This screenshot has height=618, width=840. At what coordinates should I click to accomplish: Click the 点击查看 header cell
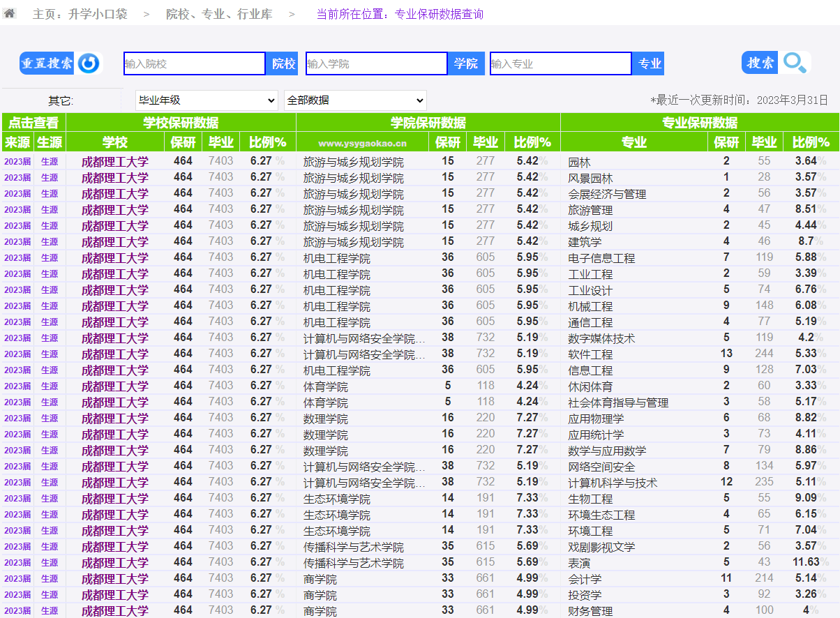33,123
